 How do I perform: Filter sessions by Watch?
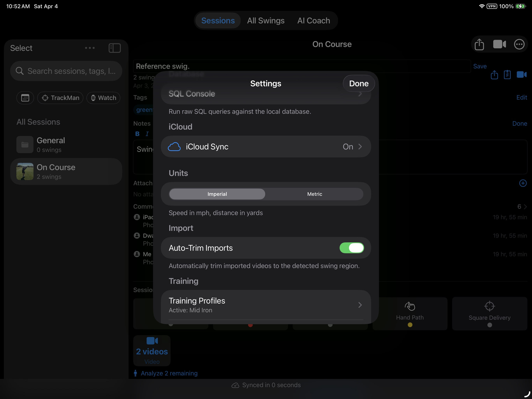[x=103, y=98]
